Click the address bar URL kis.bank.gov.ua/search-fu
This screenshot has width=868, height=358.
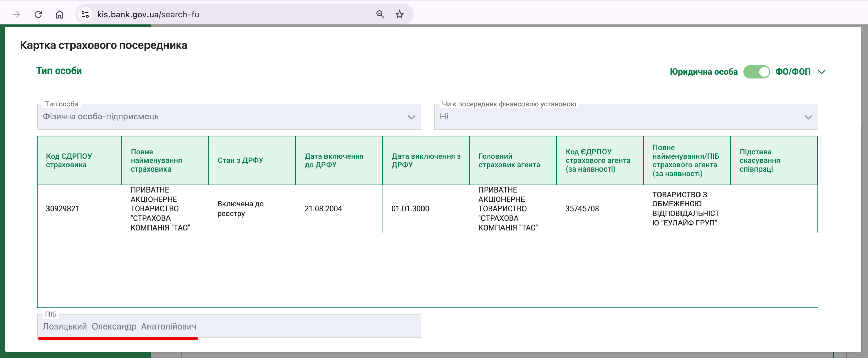point(148,14)
